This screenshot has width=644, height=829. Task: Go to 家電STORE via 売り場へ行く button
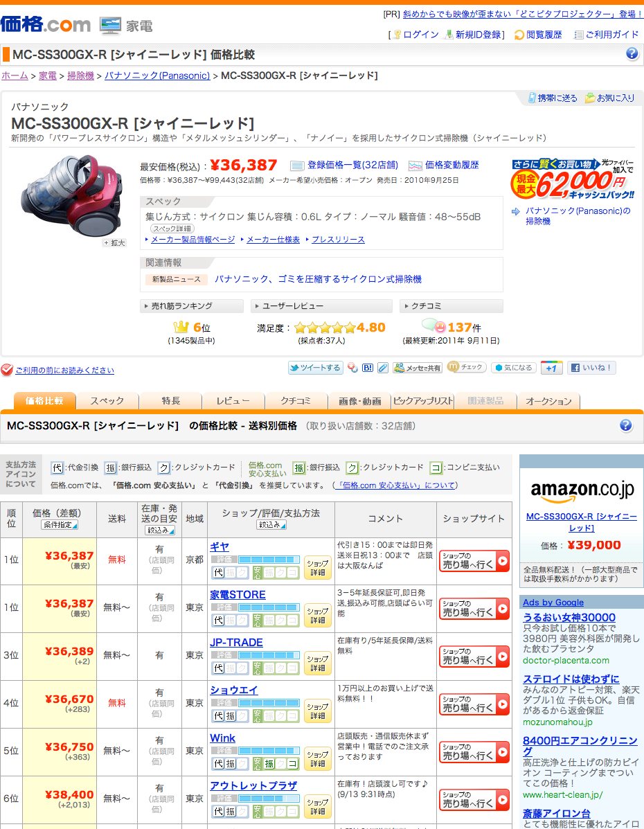pyautogui.click(x=474, y=609)
